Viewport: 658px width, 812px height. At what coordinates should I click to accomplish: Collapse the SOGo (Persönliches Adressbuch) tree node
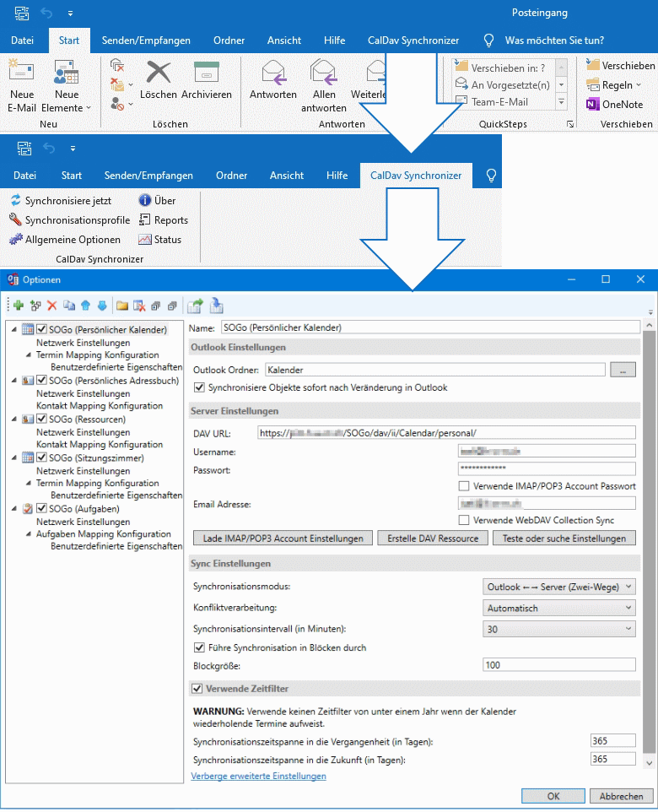click(x=14, y=381)
